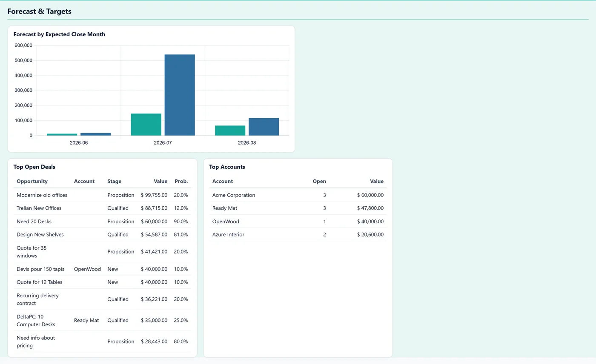Open OpenWood in Top Accounts

(226, 222)
